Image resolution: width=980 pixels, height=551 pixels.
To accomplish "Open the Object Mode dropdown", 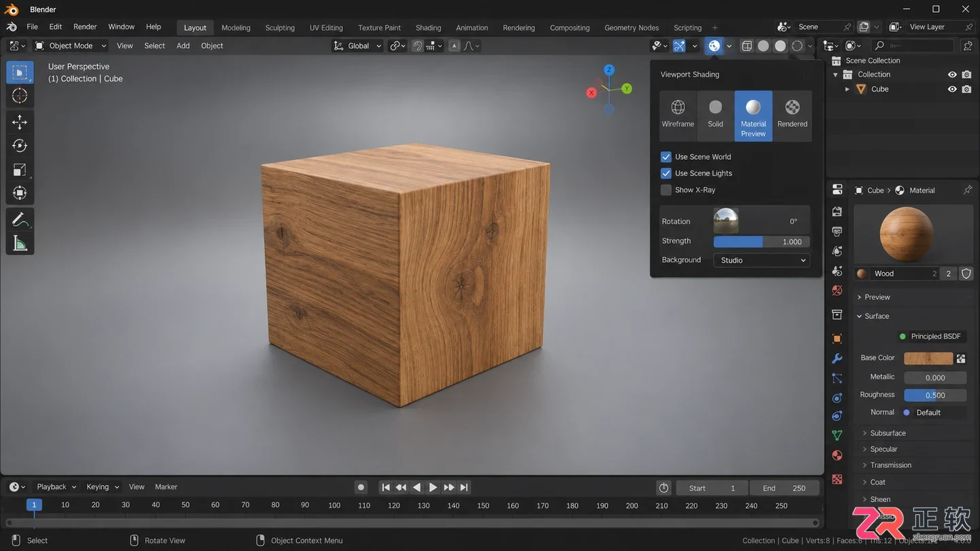I will tap(71, 46).
